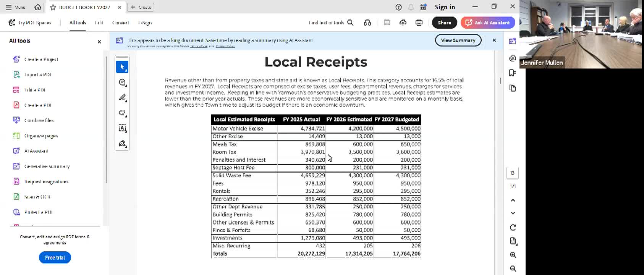The width and height of the screenshot is (644, 275).
Task: Click the page number 13 field
Action: (513, 173)
